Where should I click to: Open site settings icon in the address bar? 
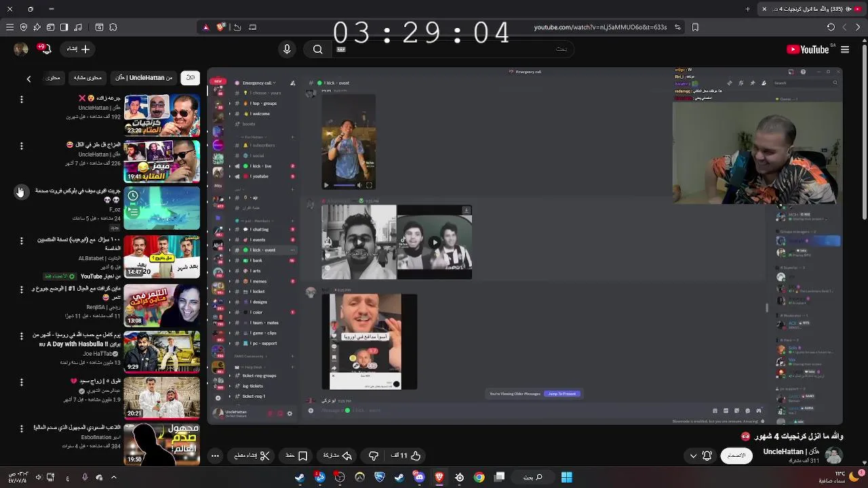click(677, 27)
